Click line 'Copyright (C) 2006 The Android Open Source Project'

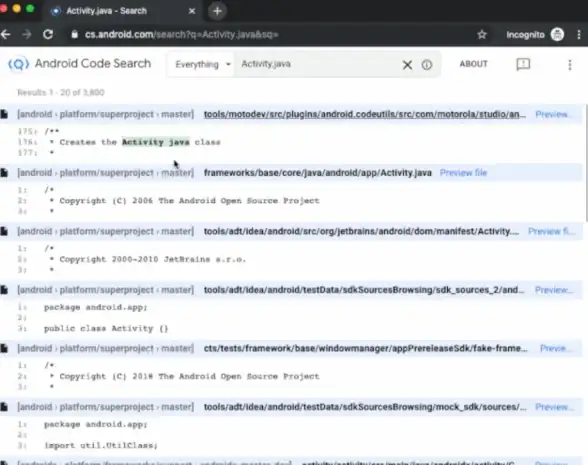pyautogui.click(x=189, y=201)
